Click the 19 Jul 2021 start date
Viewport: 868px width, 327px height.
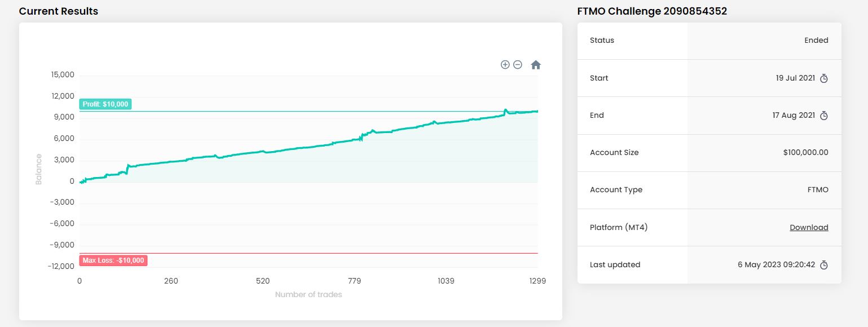point(795,78)
